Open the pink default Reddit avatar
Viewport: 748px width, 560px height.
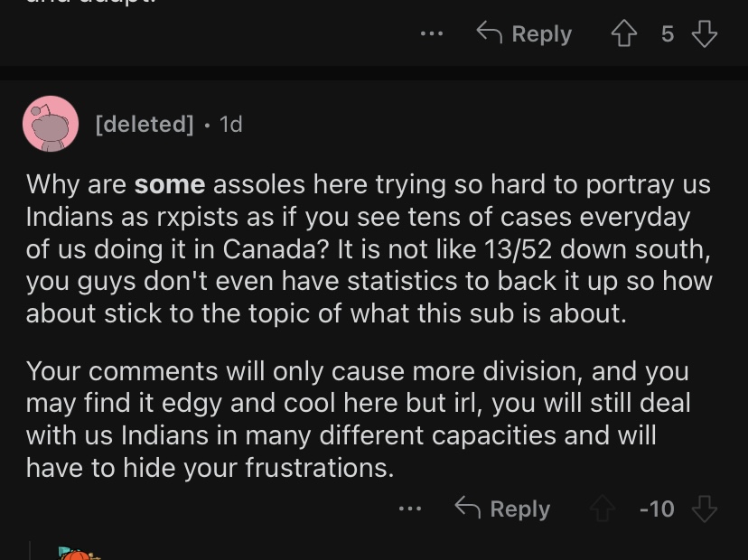(x=51, y=124)
